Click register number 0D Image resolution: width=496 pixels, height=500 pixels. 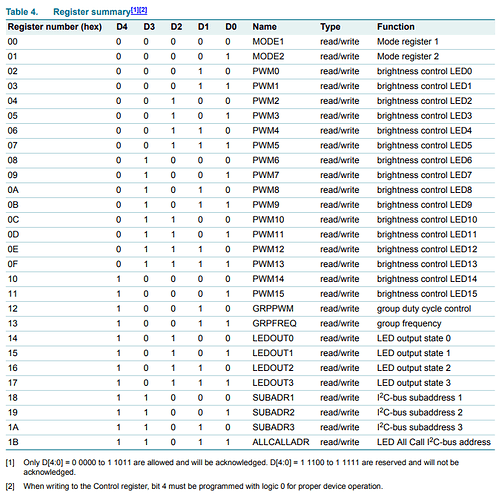pyautogui.click(x=13, y=234)
